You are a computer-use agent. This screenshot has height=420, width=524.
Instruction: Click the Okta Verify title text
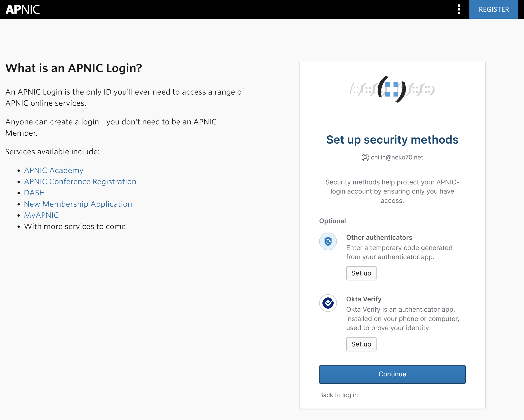363,299
